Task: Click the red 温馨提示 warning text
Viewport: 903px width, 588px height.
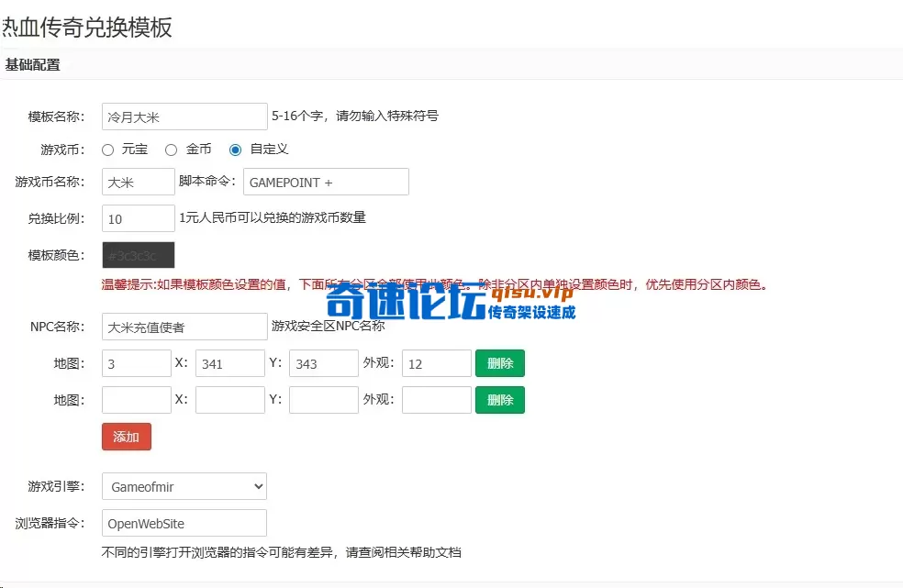Action: [435, 284]
